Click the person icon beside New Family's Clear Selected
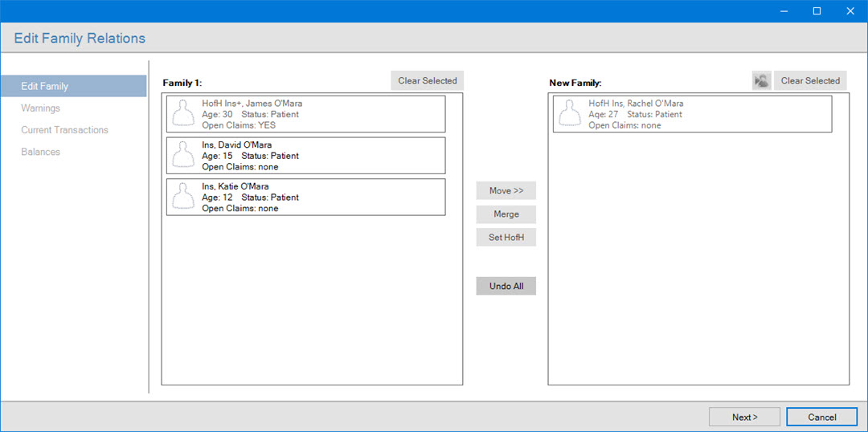868x432 pixels. [x=761, y=81]
